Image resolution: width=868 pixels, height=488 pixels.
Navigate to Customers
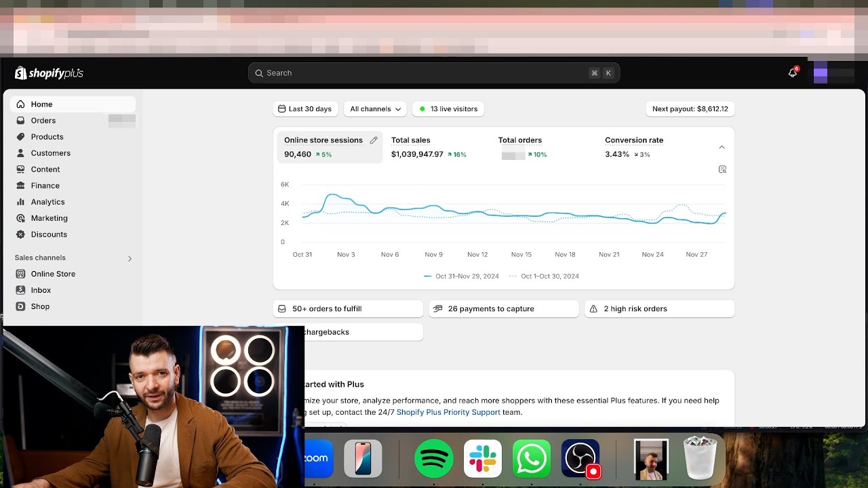pos(50,153)
